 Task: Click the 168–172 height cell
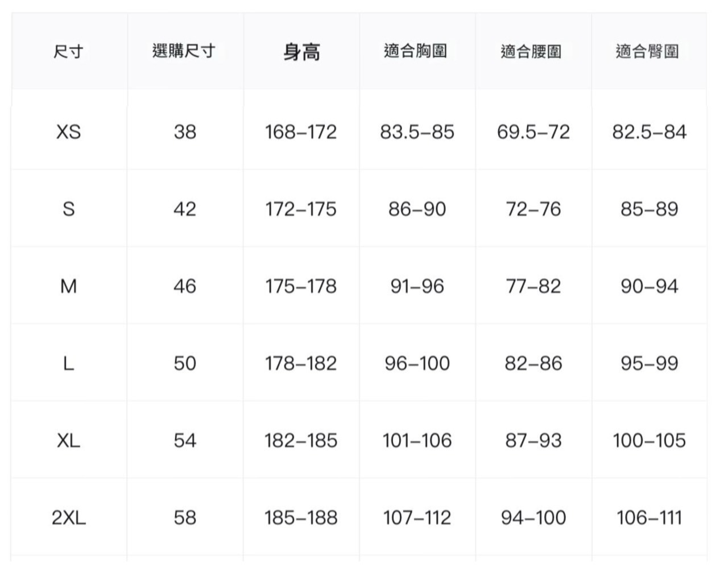(x=301, y=132)
